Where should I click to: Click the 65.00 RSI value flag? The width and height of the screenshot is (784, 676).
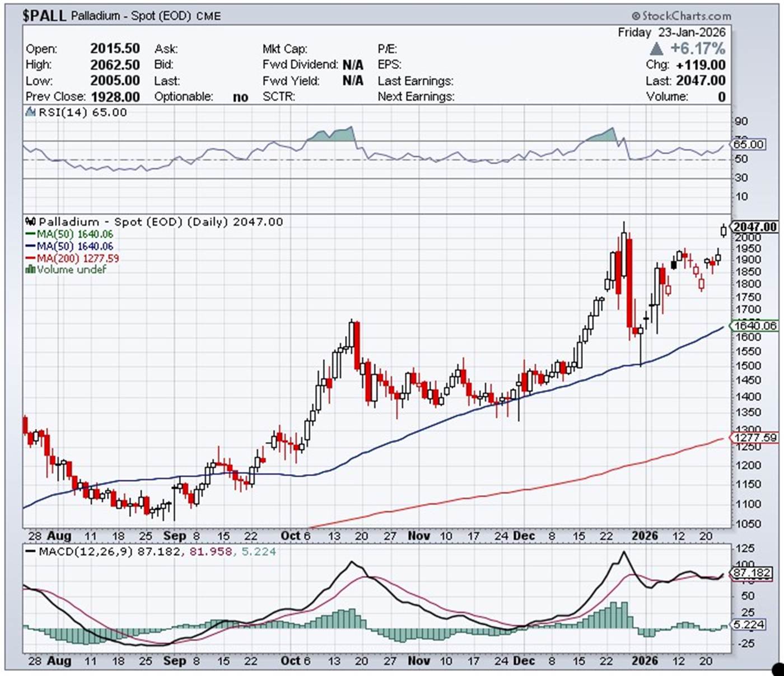point(748,144)
